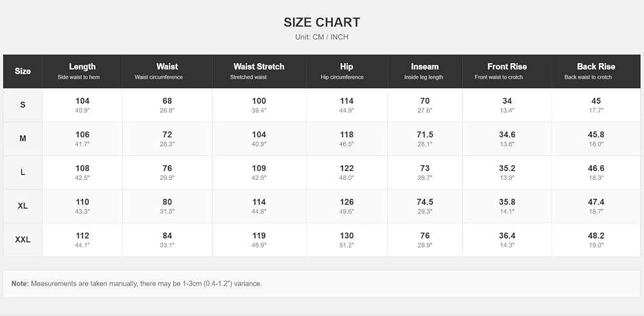Click the 84 waist value for XXL
This screenshot has height=316, width=644.
167,236
